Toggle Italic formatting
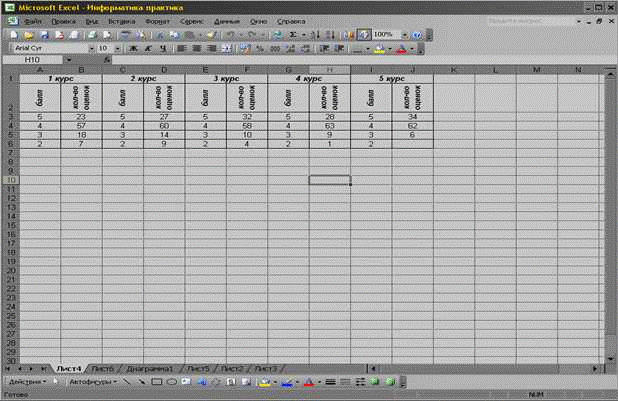Image resolution: width=618 pixels, height=401 pixels. [x=146, y=48]
